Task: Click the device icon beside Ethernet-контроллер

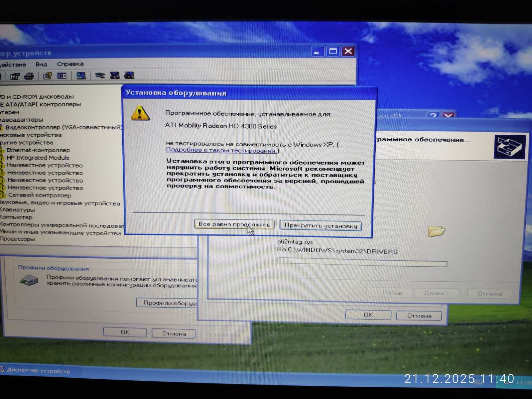Action: pos(2,150)
